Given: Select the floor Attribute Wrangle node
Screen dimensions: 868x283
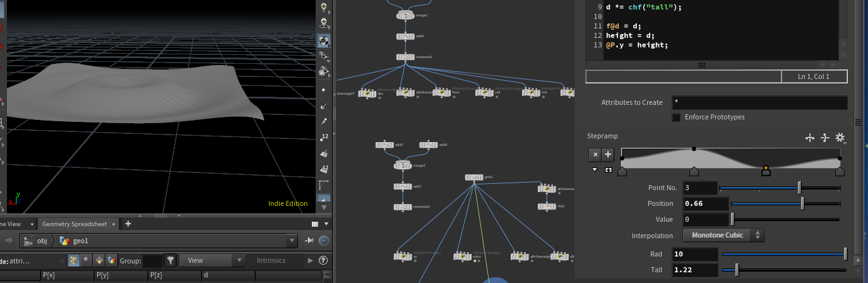Looking at the screenshot, I should point(442,92).
